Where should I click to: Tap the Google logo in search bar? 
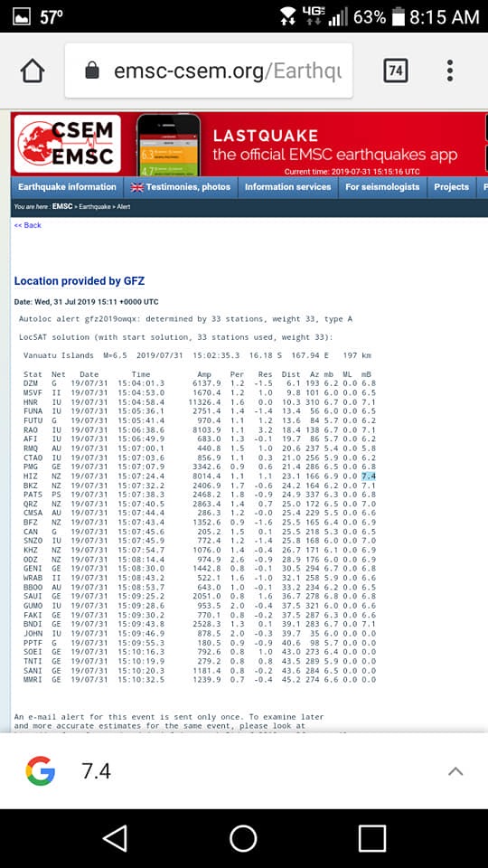tap(41, 771)
